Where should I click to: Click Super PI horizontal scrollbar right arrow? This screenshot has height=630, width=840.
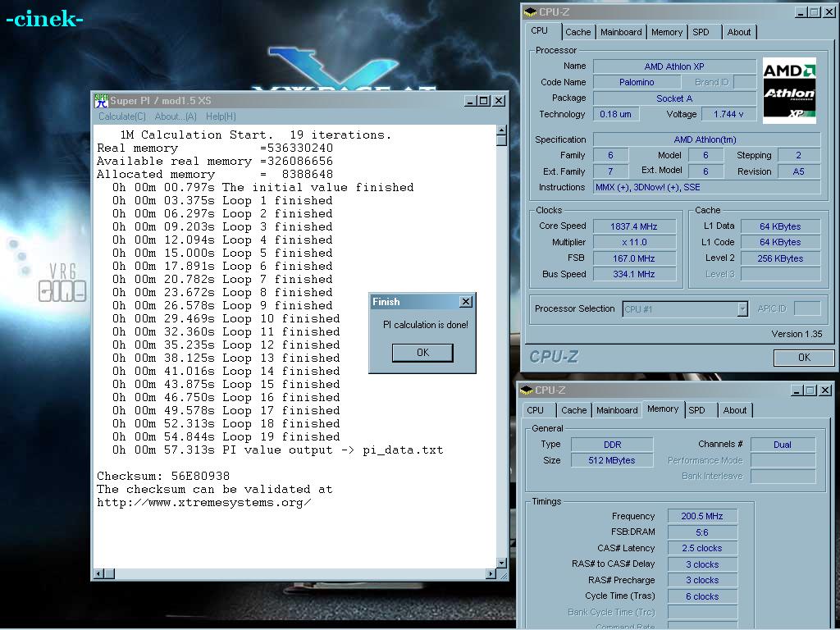491,573
